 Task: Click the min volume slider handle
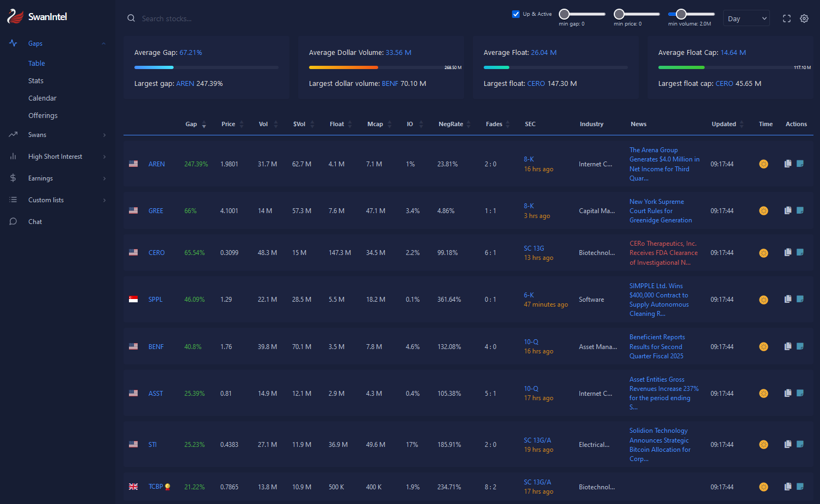pyautogui.click(x=681, y=14)
